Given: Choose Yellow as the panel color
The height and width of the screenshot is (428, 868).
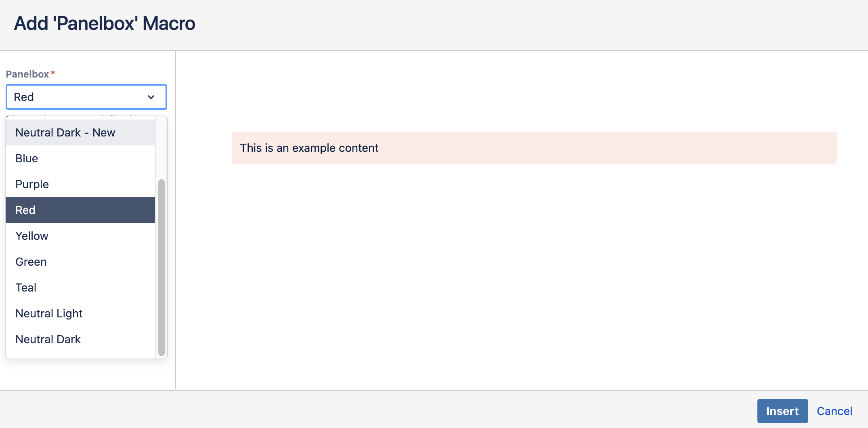Looking at the screenshot, I should tap(31, 235).
